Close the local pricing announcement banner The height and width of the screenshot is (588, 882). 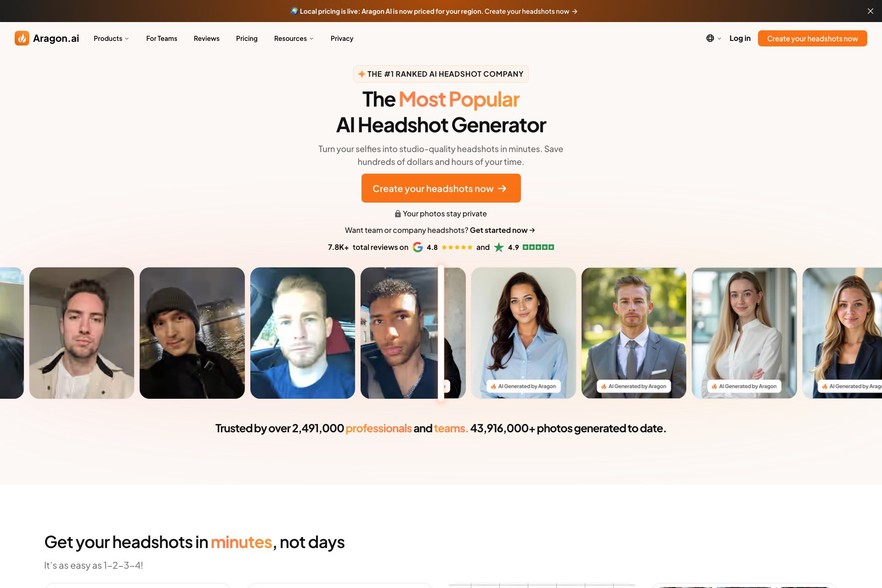[870, 11]
